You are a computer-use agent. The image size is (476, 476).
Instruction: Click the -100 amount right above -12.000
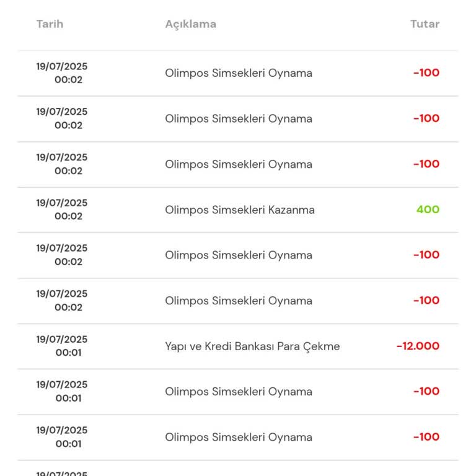click(426, 301)
